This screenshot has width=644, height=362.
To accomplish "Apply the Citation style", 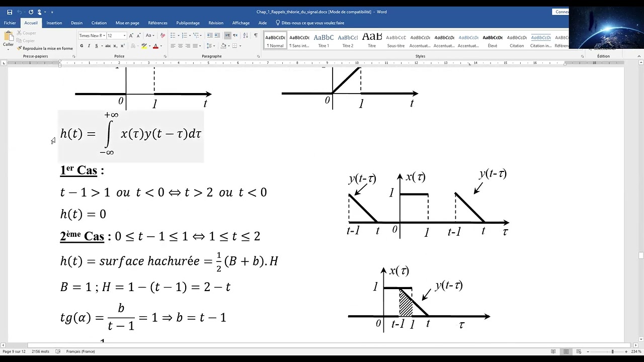I will point(517,40).
